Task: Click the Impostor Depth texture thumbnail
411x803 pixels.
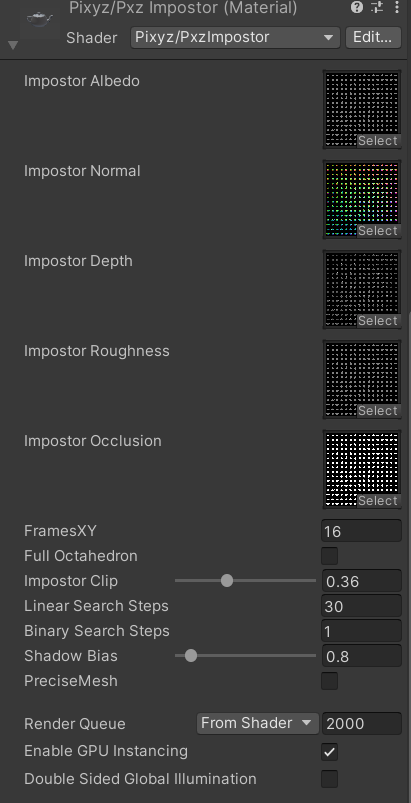Action: coord(362,290)
